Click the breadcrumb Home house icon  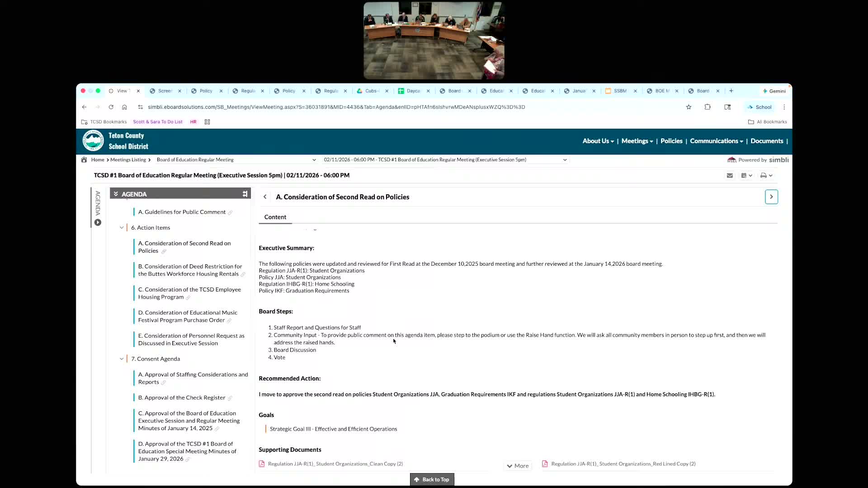pyautogui.click(x=84, y=160)
